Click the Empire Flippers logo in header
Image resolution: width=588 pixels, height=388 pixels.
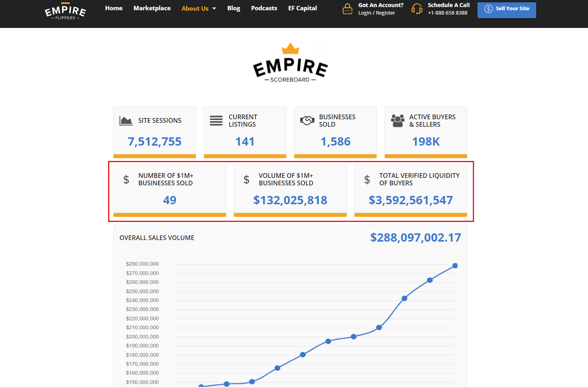click(65, 11)
